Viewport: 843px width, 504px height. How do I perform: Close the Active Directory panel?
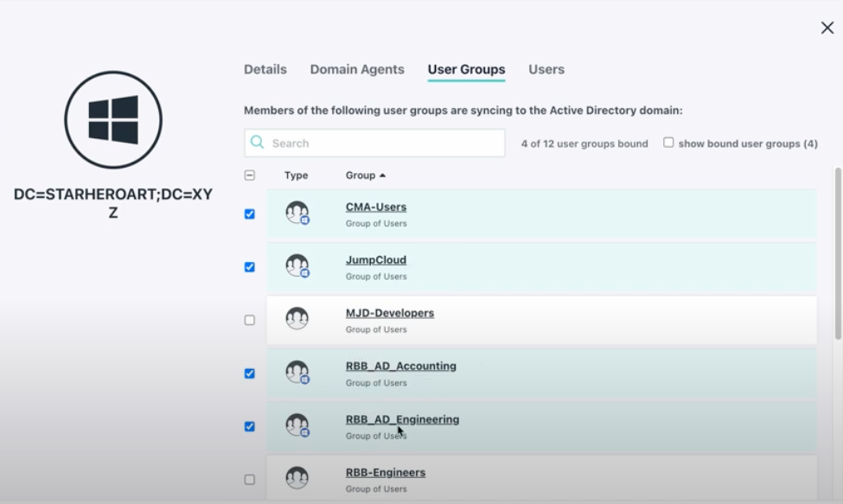[x=827, y=28]
